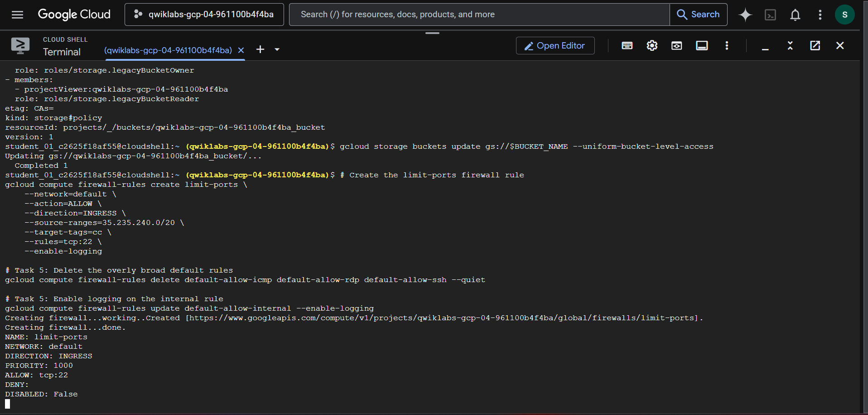Add a new terminal tab
The height and width of the screenshot is (415, 868).
click(260, 49)
